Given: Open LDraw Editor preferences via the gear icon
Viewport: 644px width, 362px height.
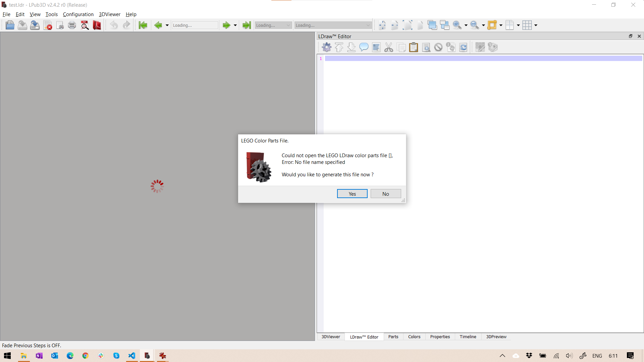Looking at the screenshot, I should [326, 47].
